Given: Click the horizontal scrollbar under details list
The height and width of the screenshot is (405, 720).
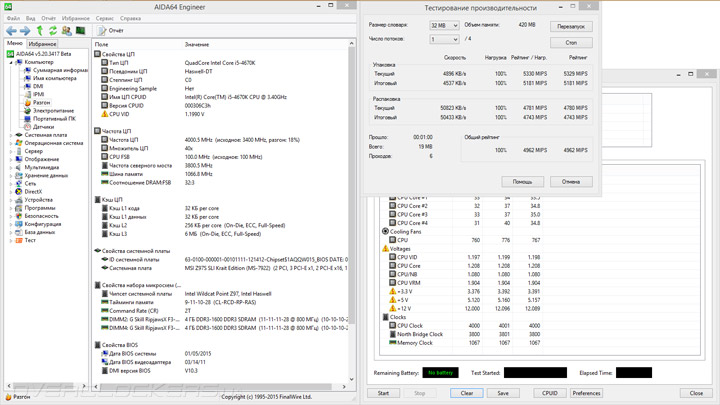Looking at the screenshot, I should pos(214,387).
